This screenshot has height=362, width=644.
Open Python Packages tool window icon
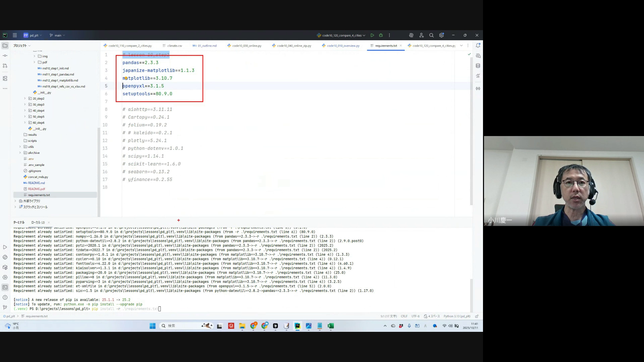(x=5, y=267)
